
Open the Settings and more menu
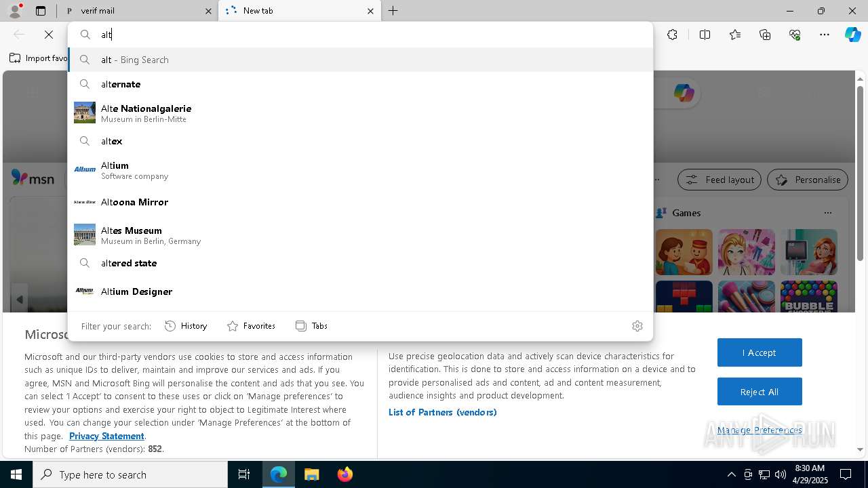825,35
